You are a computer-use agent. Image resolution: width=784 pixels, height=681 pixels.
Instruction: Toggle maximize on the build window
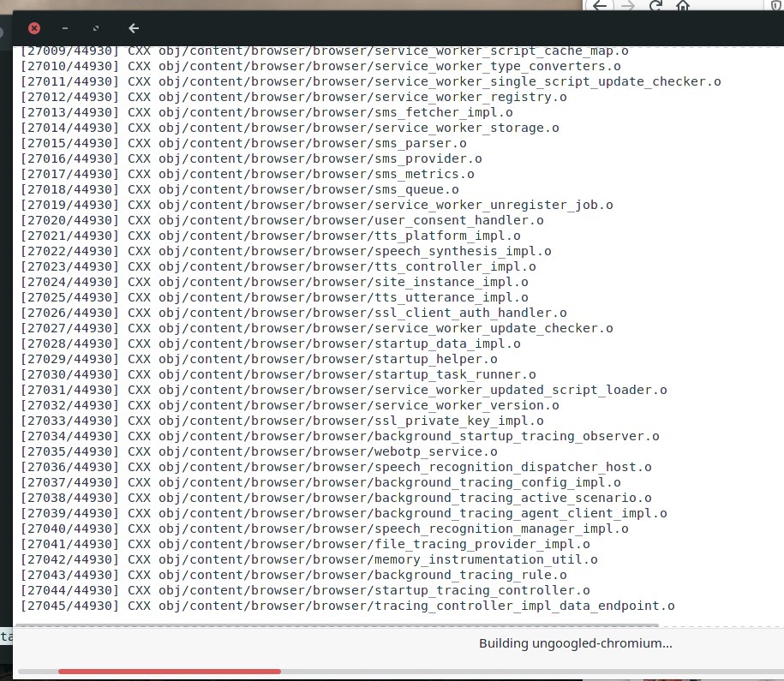tap(96, 28)
